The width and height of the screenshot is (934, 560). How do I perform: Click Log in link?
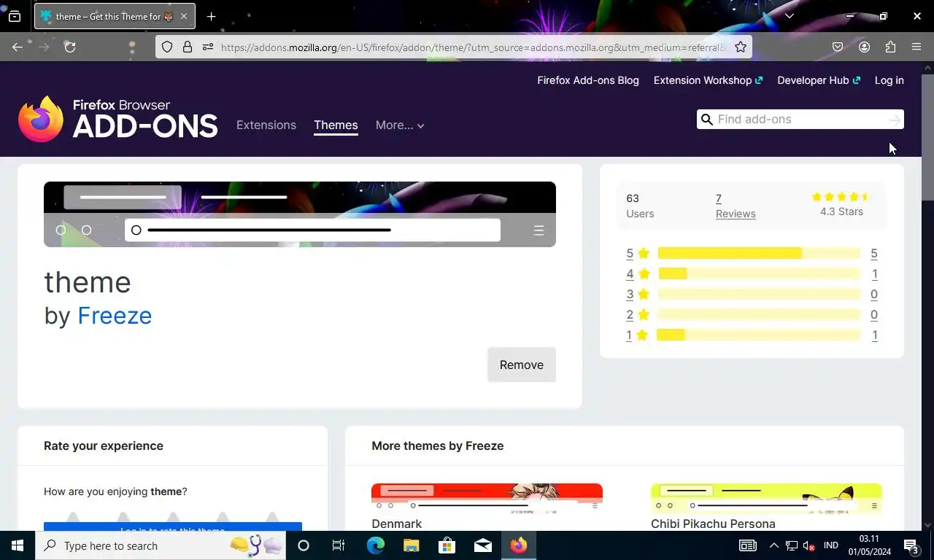point(889,80)
